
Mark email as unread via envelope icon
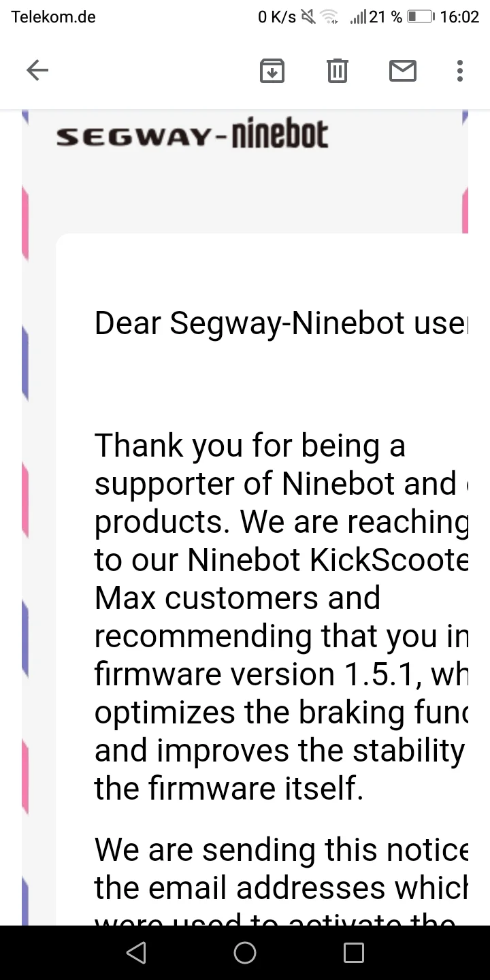click(x=402, y=70)
